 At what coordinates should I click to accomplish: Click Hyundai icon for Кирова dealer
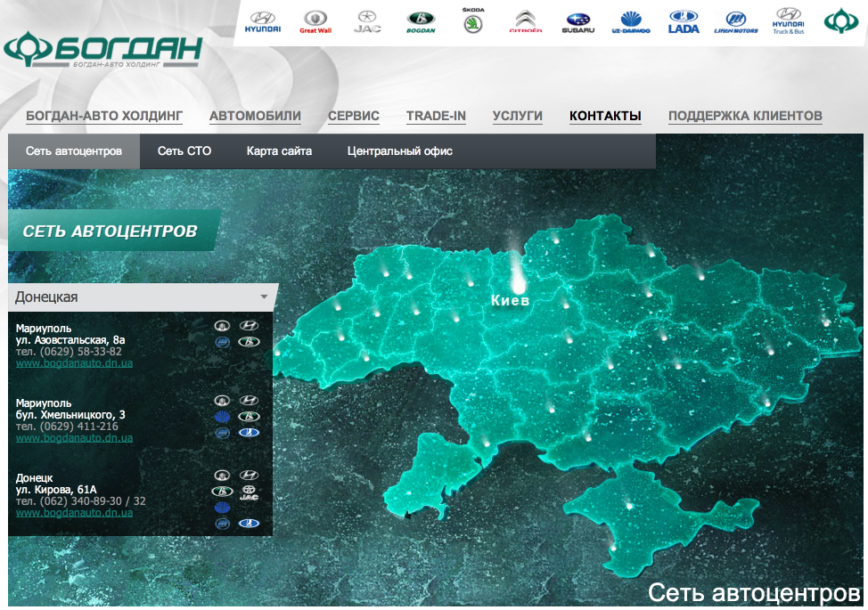point(249,475)
